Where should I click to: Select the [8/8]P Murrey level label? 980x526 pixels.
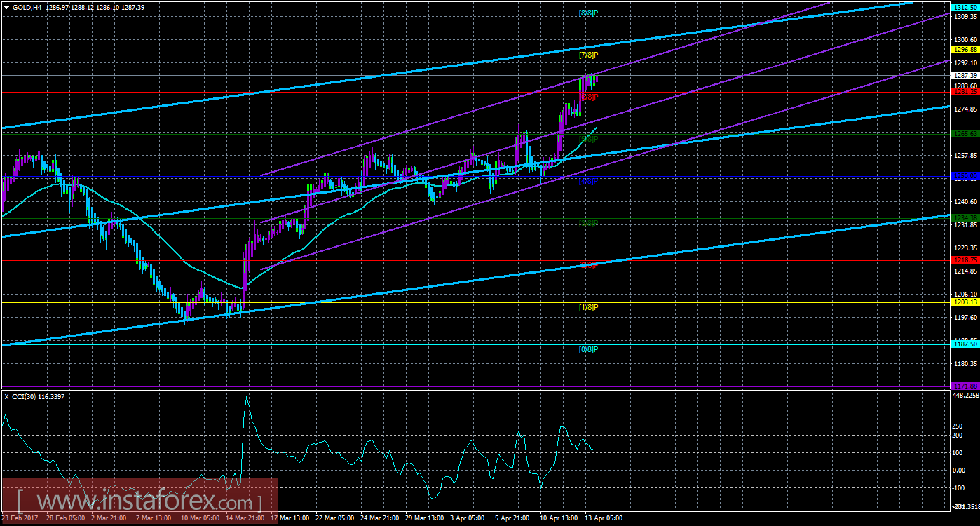[588, 13]
